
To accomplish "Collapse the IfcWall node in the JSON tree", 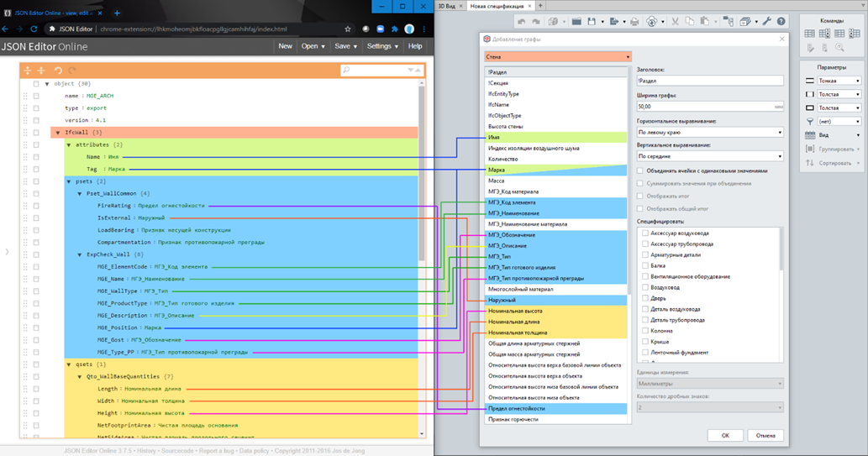I will click(58, 133).
